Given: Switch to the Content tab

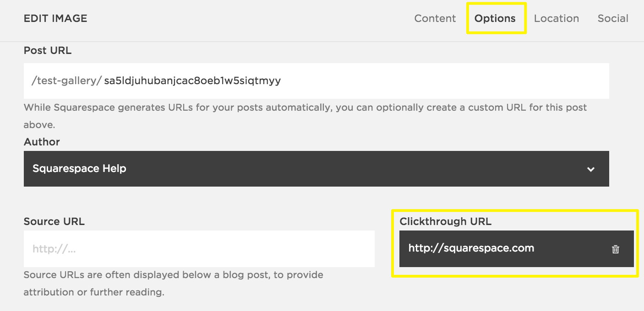Looking at the screenshot, I should click(435, 18).
